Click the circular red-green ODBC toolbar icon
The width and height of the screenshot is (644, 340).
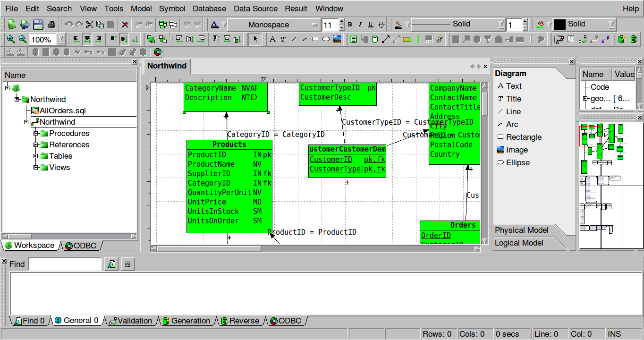coord(158,52)
